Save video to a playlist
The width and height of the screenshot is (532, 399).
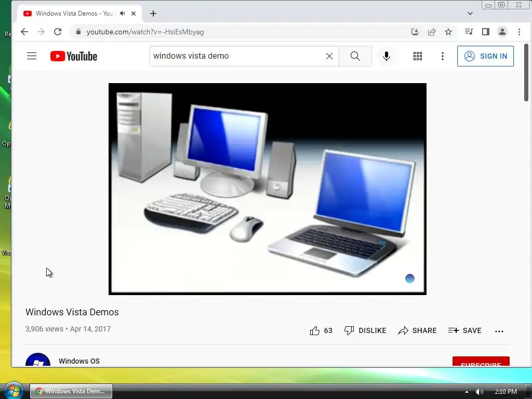coord(464,330)
